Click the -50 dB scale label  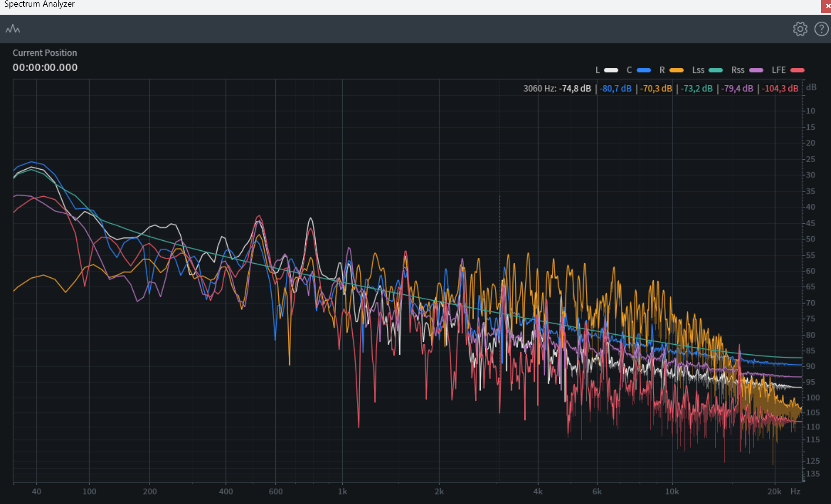click(x=810, y=239)
